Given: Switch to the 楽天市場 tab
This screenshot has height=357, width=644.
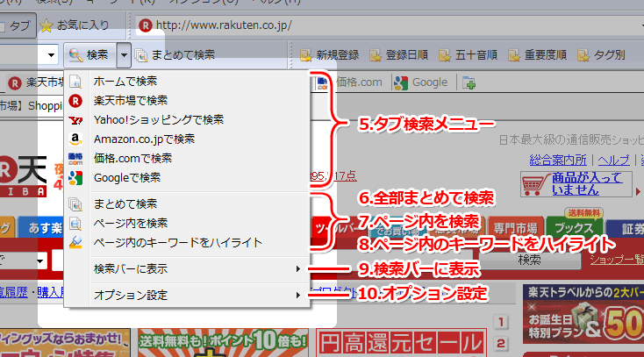Looking at the screenshot, I should 36,83.
